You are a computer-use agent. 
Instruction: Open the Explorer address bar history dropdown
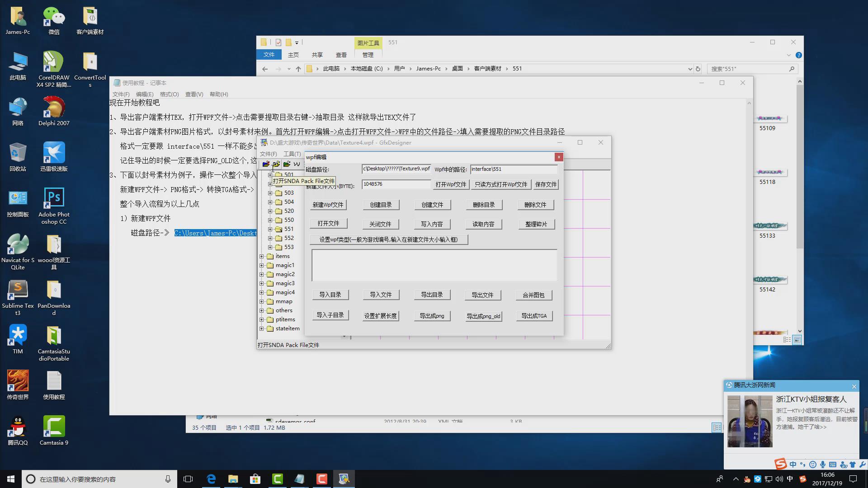690,69
